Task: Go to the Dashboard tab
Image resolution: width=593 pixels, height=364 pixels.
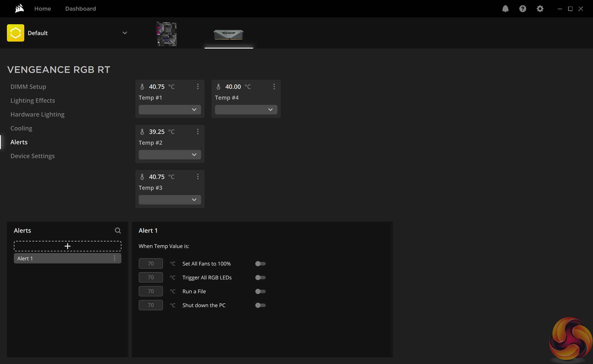Action: coord(80,9)
